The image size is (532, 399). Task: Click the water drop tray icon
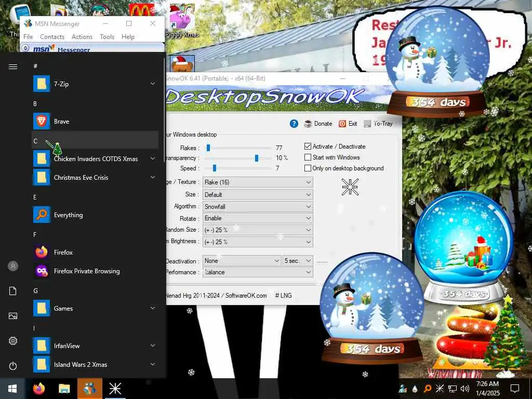coord(415,389)
